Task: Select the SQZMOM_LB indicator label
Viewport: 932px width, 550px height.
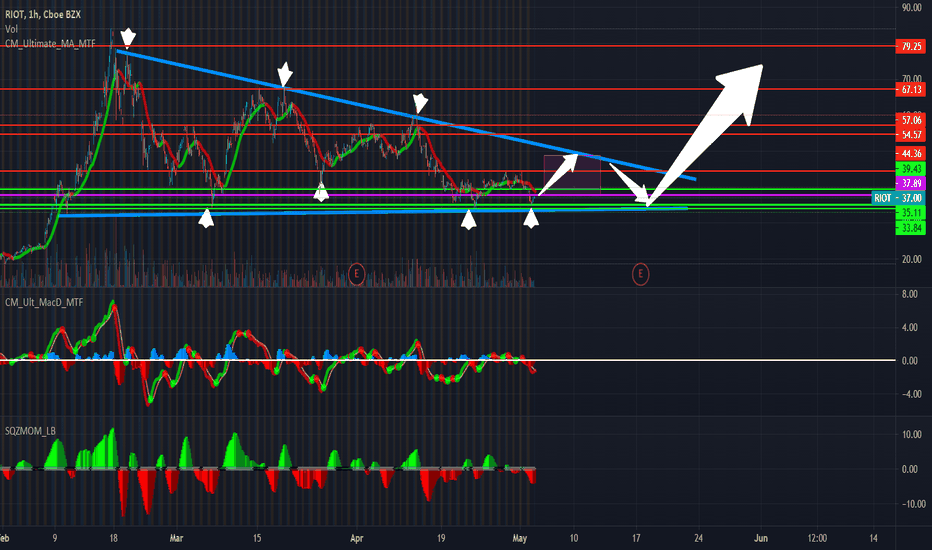Action: tap(30, 431)
